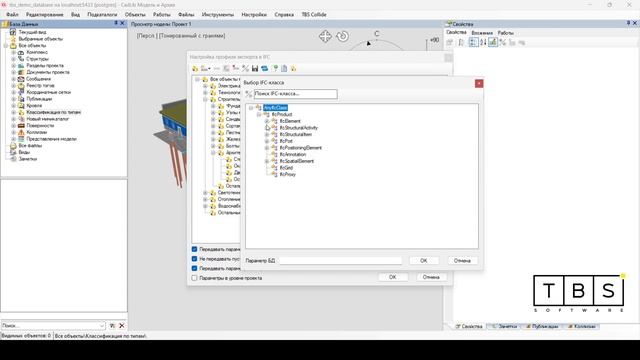Close the IFC class selection dialog
The height and width of the screenshot is (360, 640).
click(479, 83)
